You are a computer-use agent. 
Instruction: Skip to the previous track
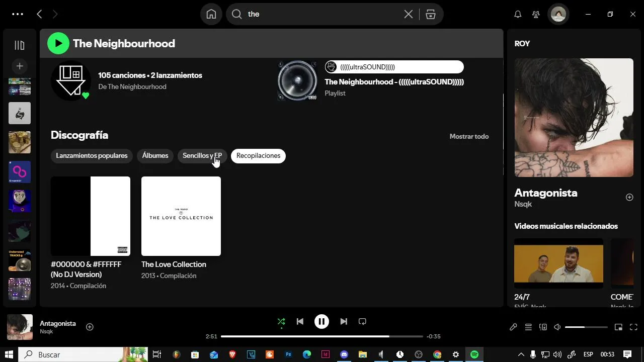pos(300,322)
